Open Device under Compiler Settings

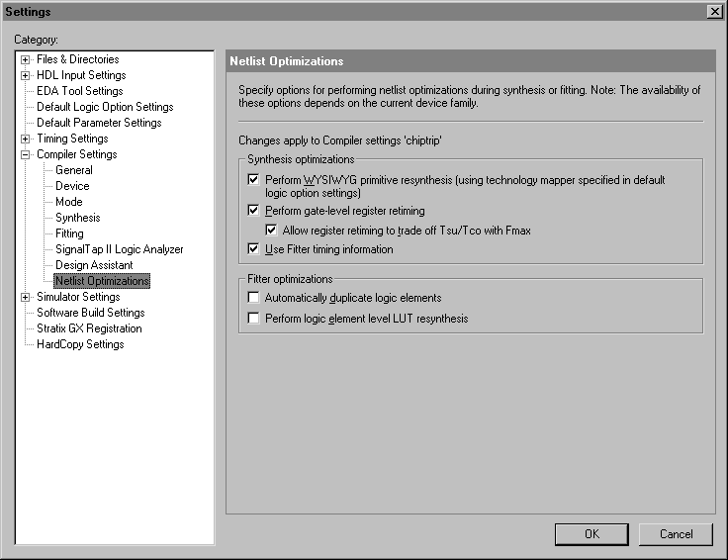(x=72, y=186)
